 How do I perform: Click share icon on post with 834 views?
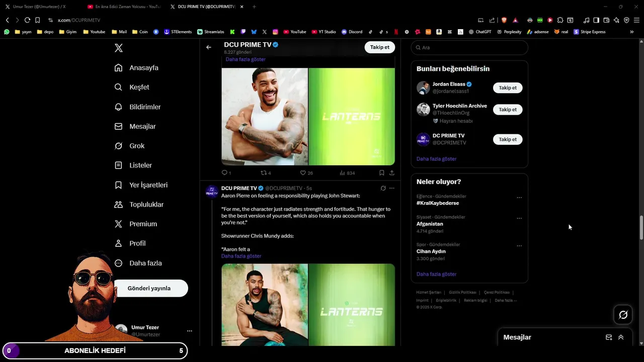pyautogui.click(x=392, y=173)
